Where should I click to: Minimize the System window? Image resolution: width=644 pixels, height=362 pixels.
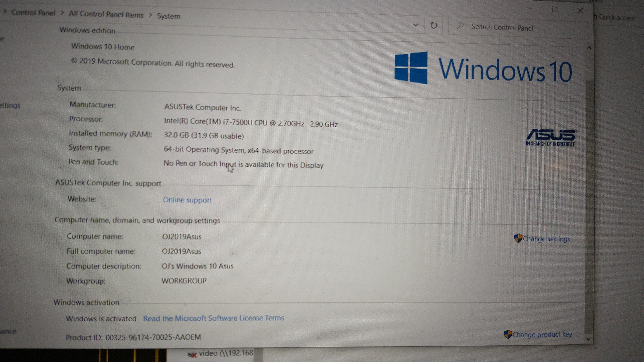[529, 9]
